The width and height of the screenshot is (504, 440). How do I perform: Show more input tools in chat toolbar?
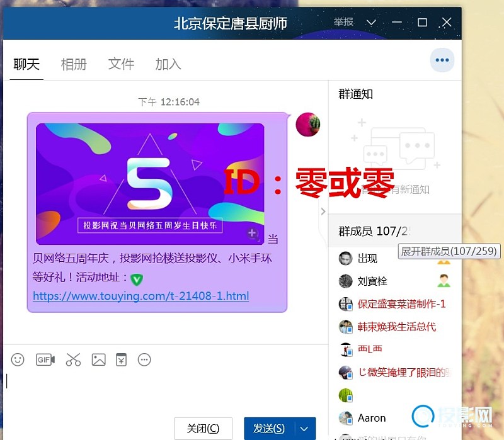click(144, 359)
